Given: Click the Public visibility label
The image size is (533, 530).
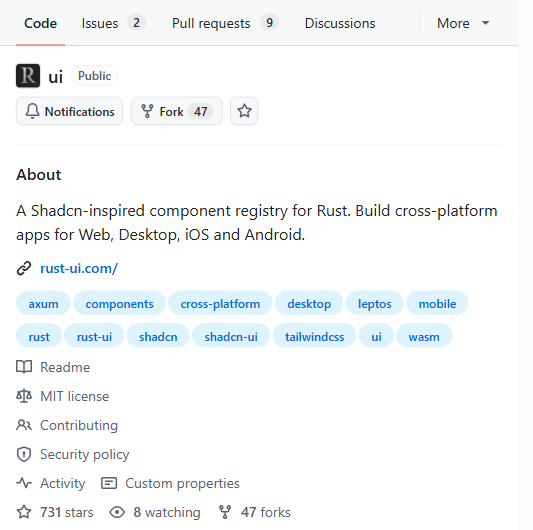Looking at the screenshot, I should tap(94, 76).
